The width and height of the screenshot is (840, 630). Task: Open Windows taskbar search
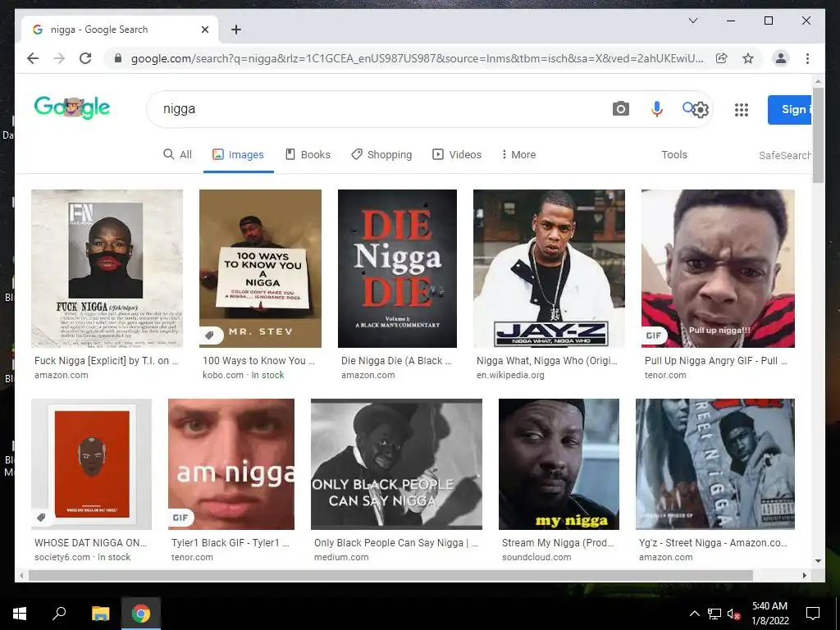tap(59, 613)
